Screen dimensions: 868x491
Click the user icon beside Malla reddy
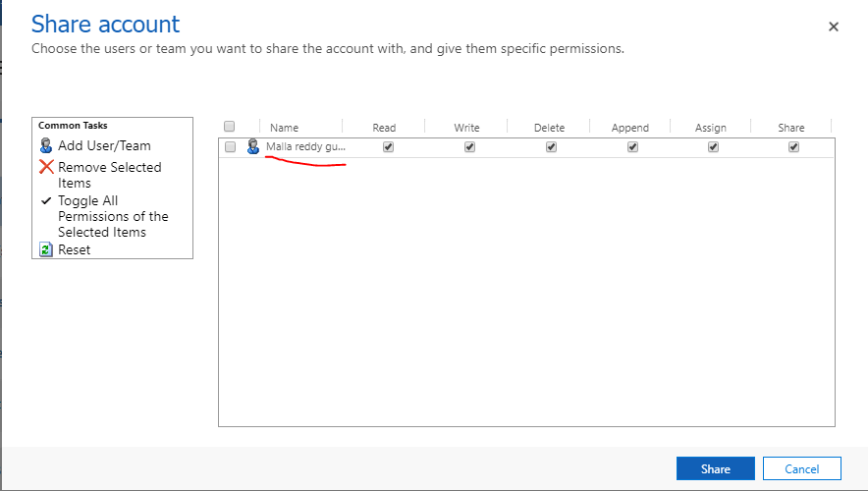(x=253, y=146)
